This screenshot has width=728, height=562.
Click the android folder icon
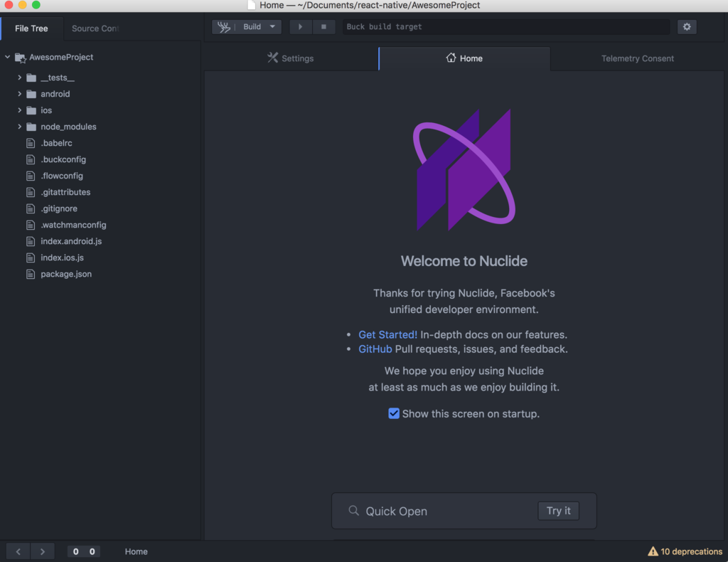(x=31, y=94)
